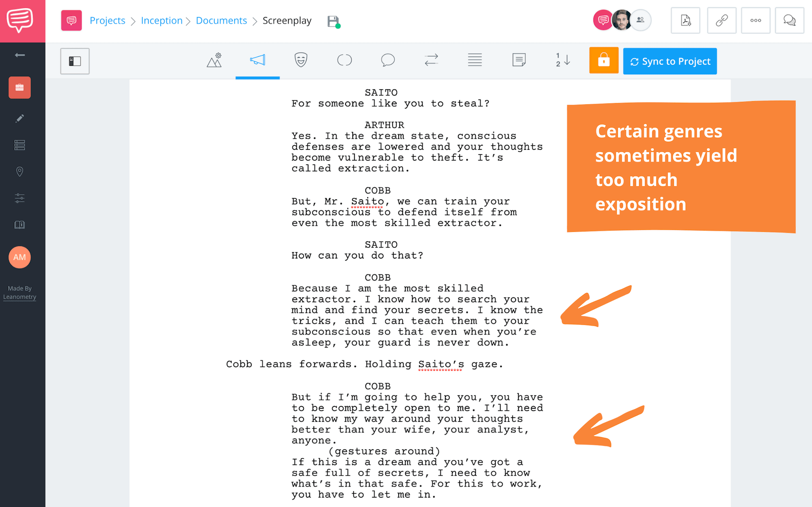Screen dimensions: 812x507
Task: Click the Leanometry link
Action: click(19, 297)
